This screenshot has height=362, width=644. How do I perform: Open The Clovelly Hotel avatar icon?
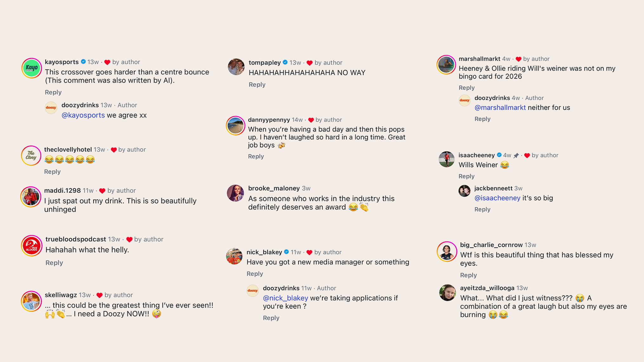[31, 156]
